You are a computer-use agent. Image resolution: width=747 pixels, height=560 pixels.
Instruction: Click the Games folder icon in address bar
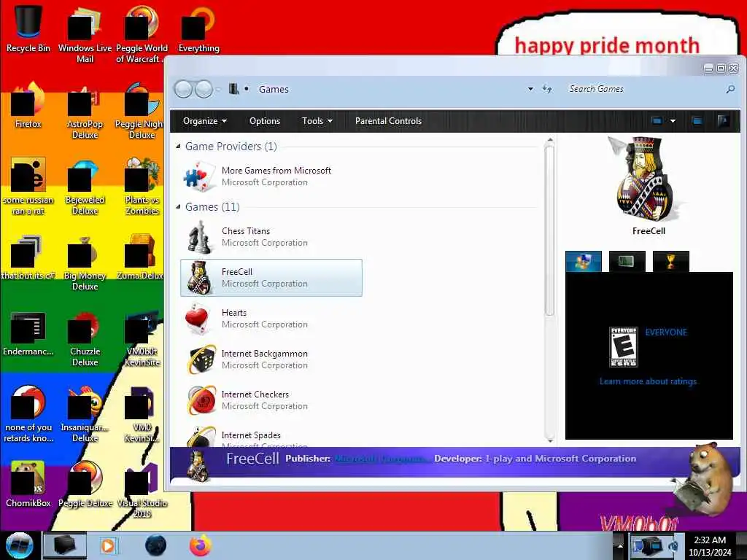[234, 89]
